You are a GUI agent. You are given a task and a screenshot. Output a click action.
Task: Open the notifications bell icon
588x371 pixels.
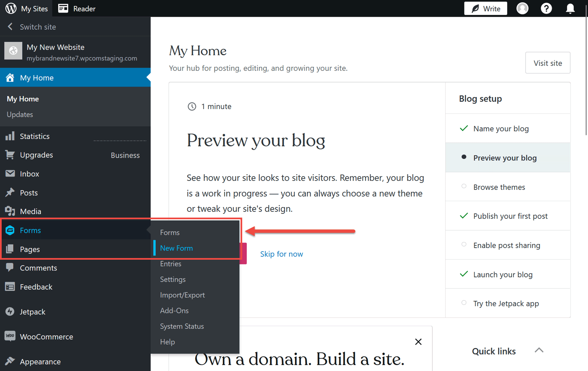pyautogui.click(x=570, y=8)
